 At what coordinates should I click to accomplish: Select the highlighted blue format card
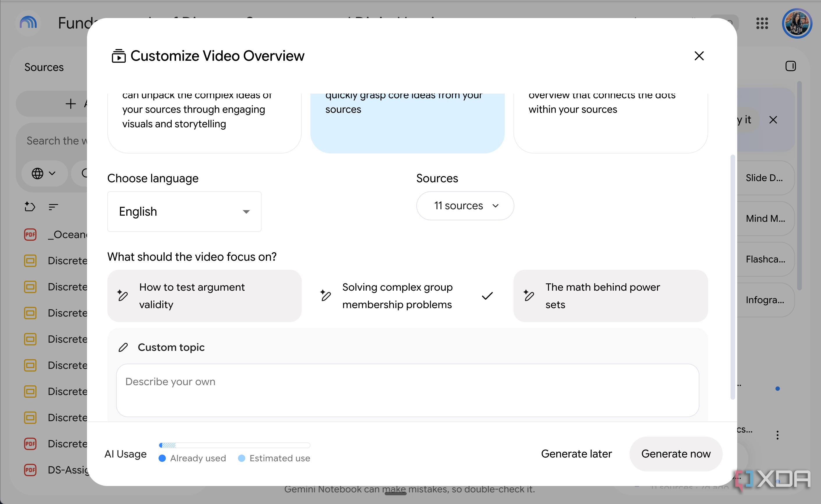tap(407, 123)
